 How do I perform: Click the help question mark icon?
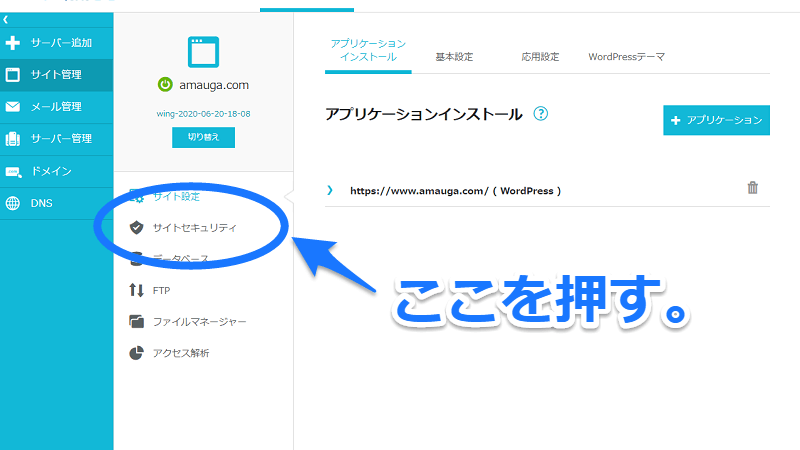(541, 114)
